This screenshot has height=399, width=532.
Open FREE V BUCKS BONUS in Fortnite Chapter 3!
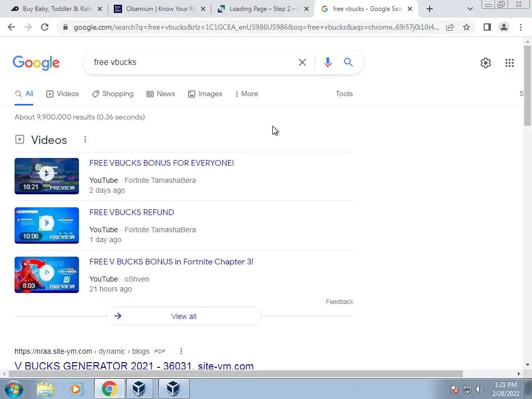pyautogui.click(x=171, y=262)
